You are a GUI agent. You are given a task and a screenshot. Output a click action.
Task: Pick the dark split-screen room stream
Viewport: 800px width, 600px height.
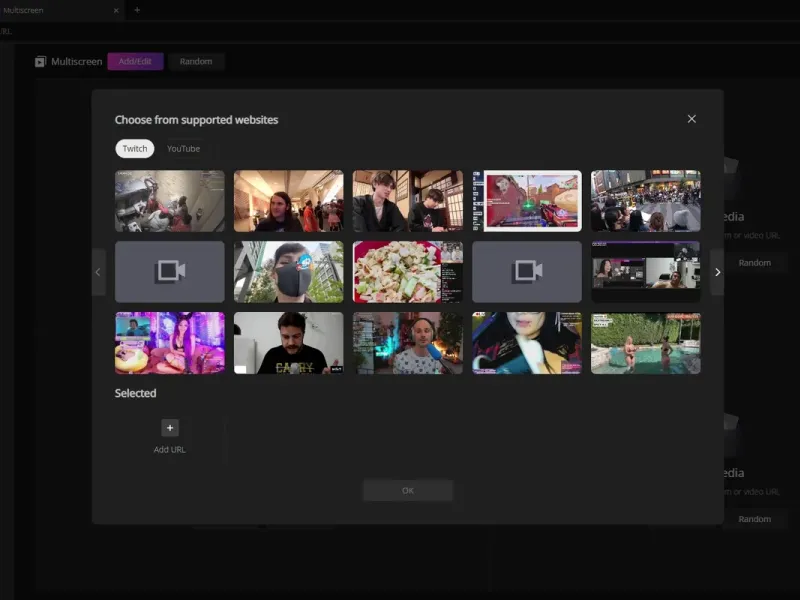click(645, 272)
